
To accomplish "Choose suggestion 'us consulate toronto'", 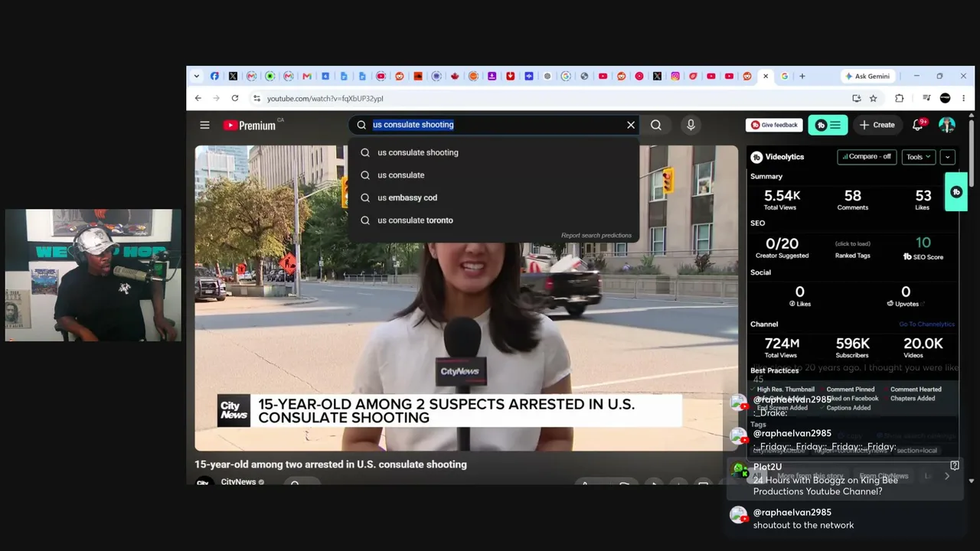I will 494,220.
